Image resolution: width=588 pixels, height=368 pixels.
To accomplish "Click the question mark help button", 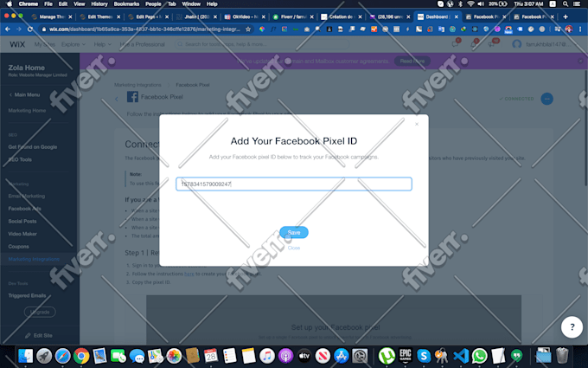I will 572,327.
